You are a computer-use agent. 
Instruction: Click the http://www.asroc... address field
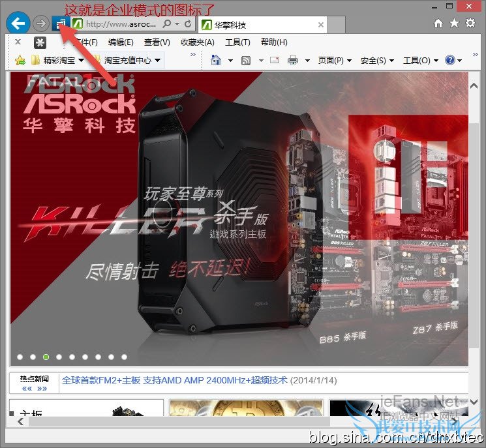[x=121, y=24]
